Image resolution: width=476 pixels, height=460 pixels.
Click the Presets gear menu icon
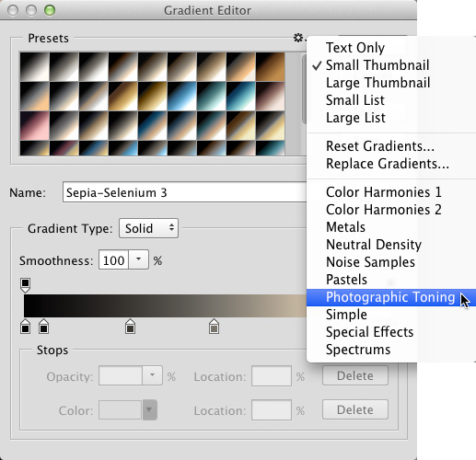click(298, 38)
